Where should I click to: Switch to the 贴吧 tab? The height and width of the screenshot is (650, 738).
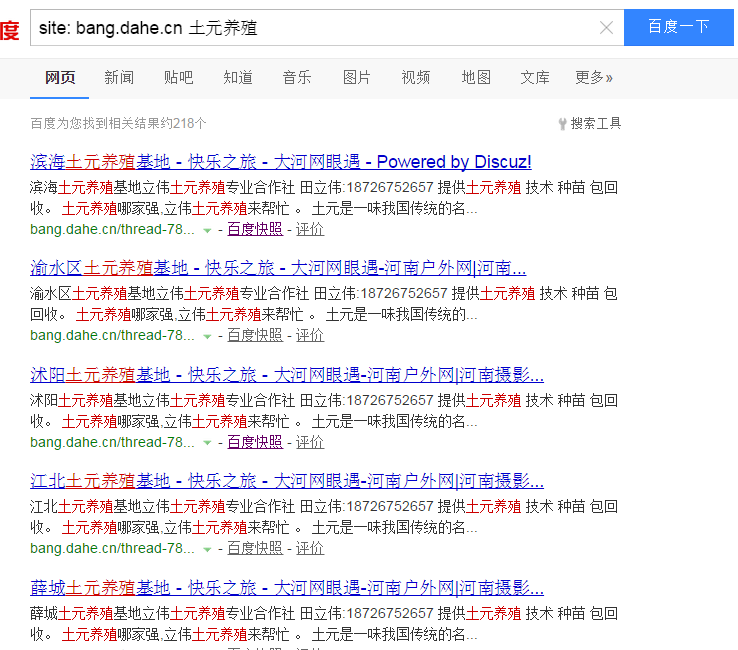point(178,77)
